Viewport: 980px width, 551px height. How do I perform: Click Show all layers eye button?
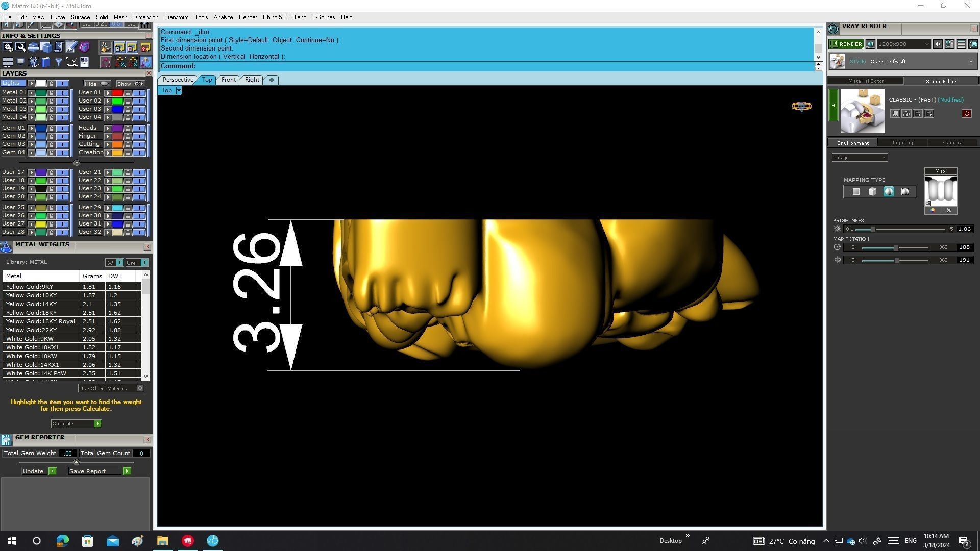coord(131,84)
